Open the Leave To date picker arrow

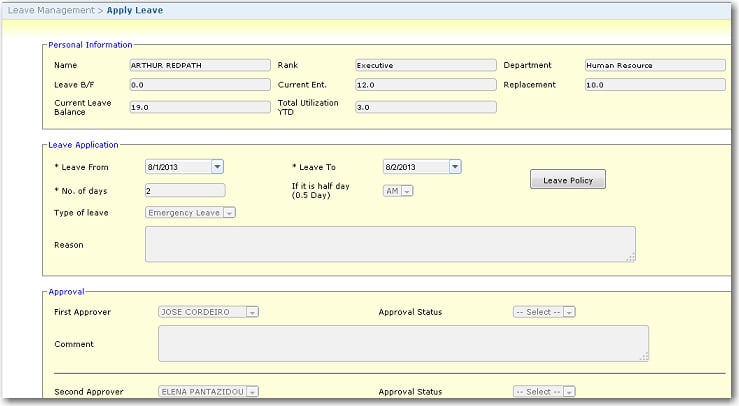click(455, 167)
